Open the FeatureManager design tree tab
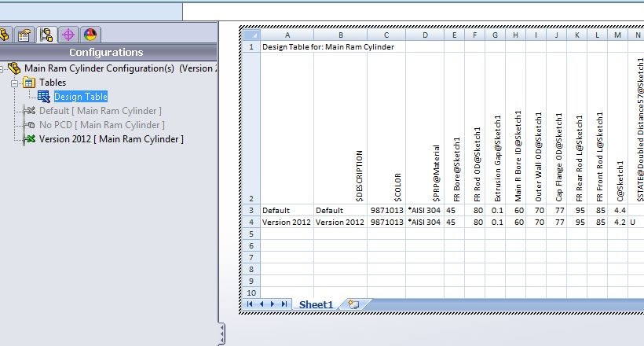 click(x=4, y=35)
